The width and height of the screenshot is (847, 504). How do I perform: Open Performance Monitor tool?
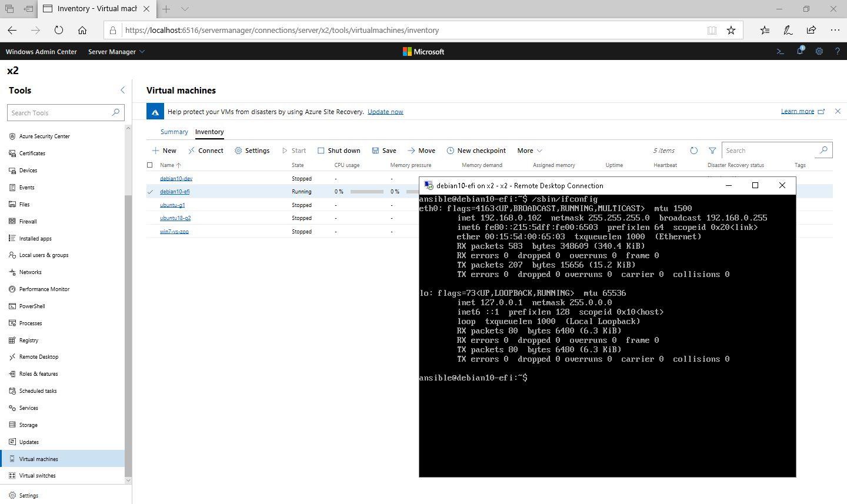click(44, 289)
